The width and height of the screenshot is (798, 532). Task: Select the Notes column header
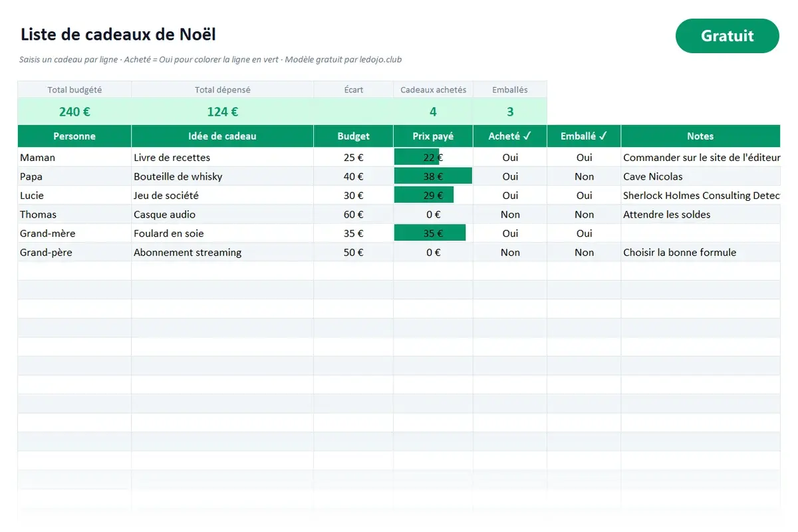click(x=700, y=136)
